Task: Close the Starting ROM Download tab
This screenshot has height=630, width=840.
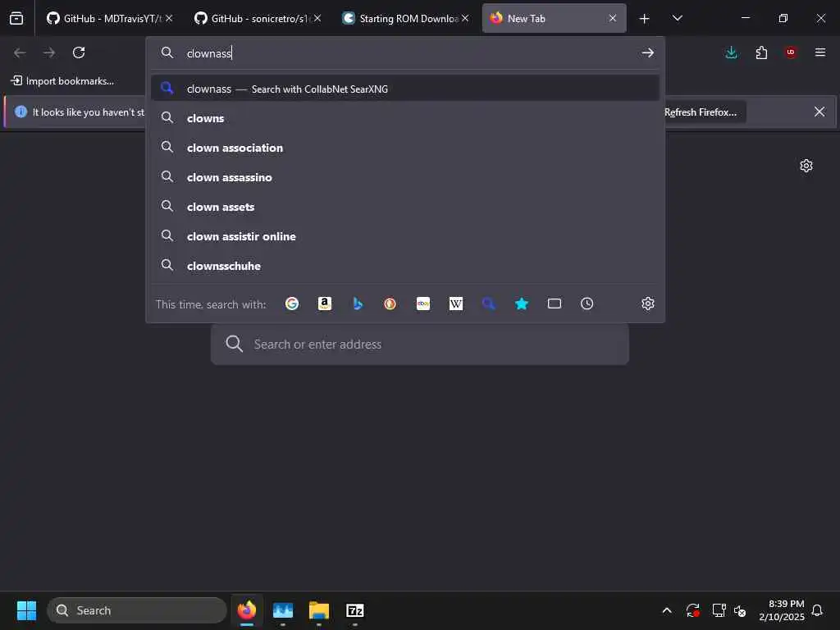Action: tap(465, 18)
